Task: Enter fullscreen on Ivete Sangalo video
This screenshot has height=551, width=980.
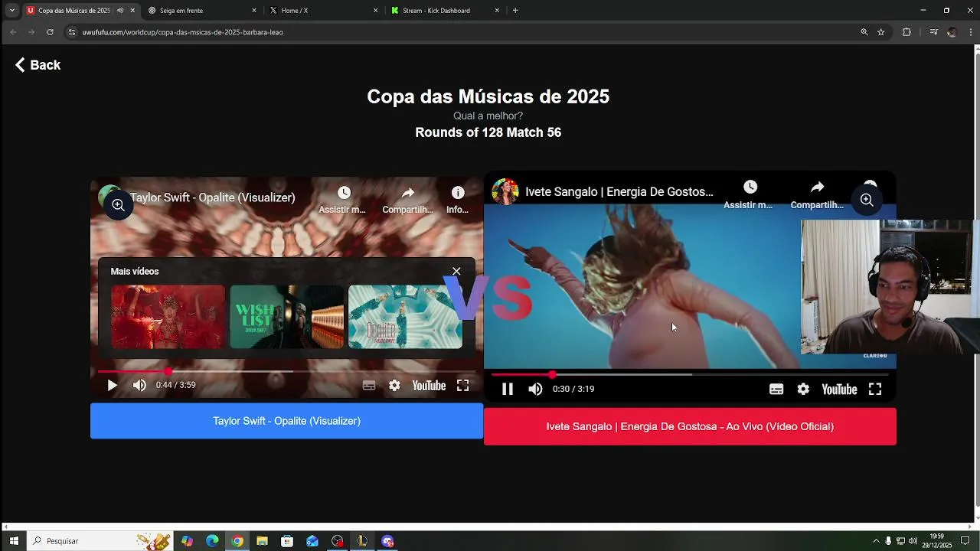Action: pos(875,390)
